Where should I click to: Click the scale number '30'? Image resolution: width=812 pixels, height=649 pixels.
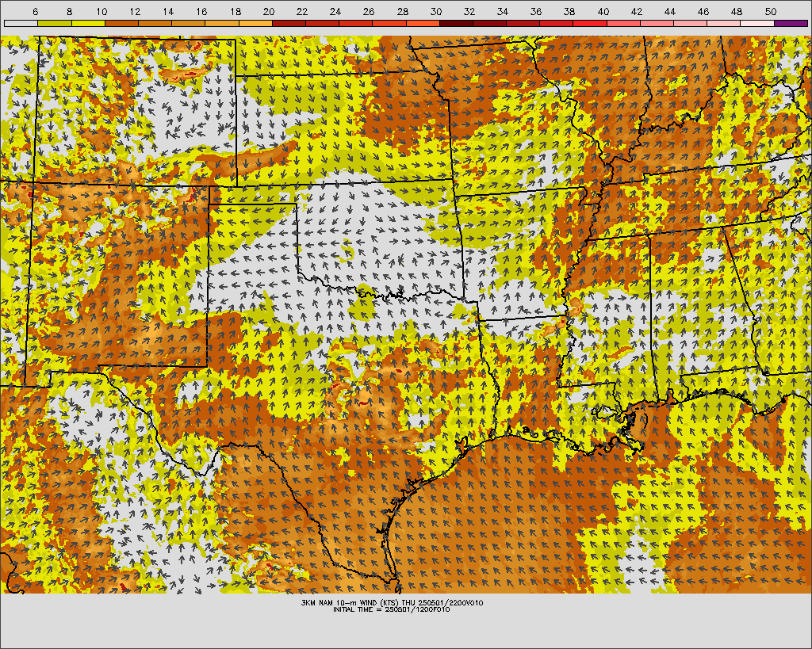pos(435,11)
